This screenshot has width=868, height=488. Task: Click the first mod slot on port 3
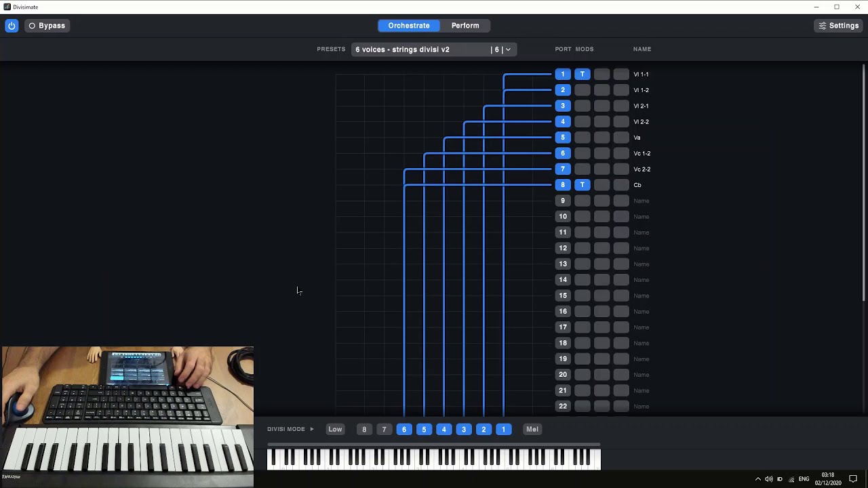click(x=583, y=106)
